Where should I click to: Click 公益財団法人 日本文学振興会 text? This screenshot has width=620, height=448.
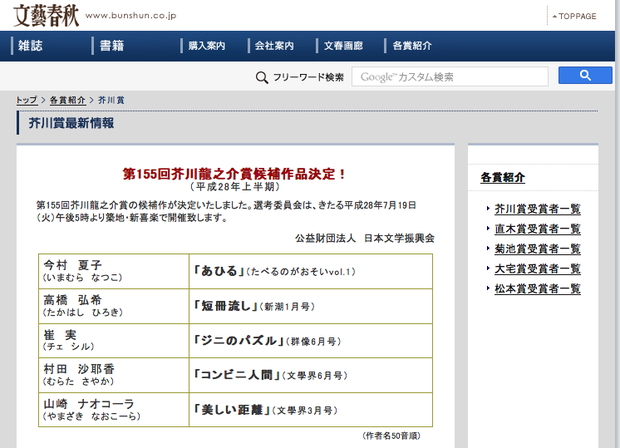pos(365,238)
